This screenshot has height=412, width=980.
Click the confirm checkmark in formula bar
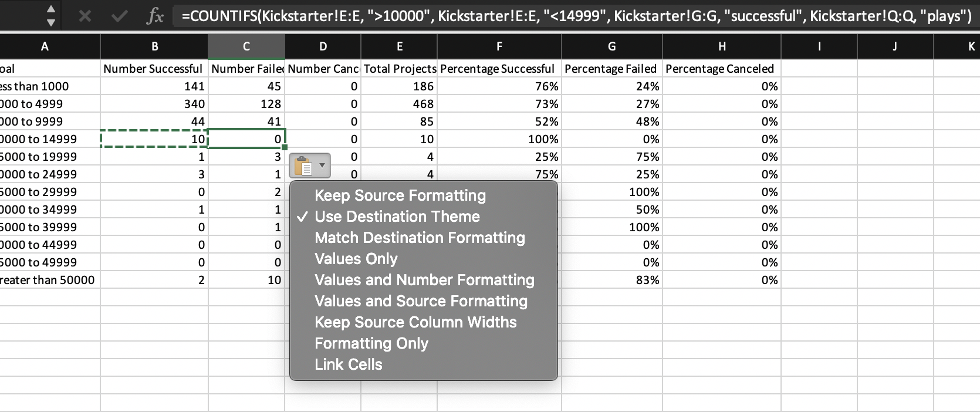pyautogui.click(x=119, y=16)
